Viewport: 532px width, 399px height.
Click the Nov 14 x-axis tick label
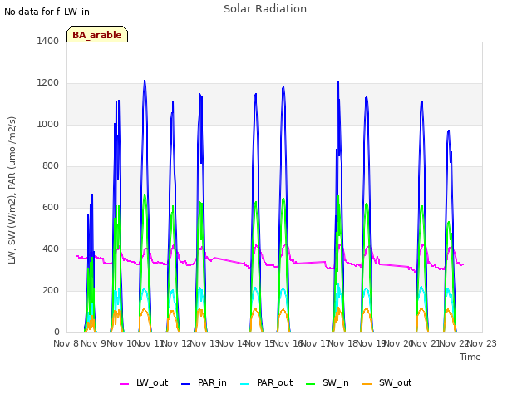[233, 343]
